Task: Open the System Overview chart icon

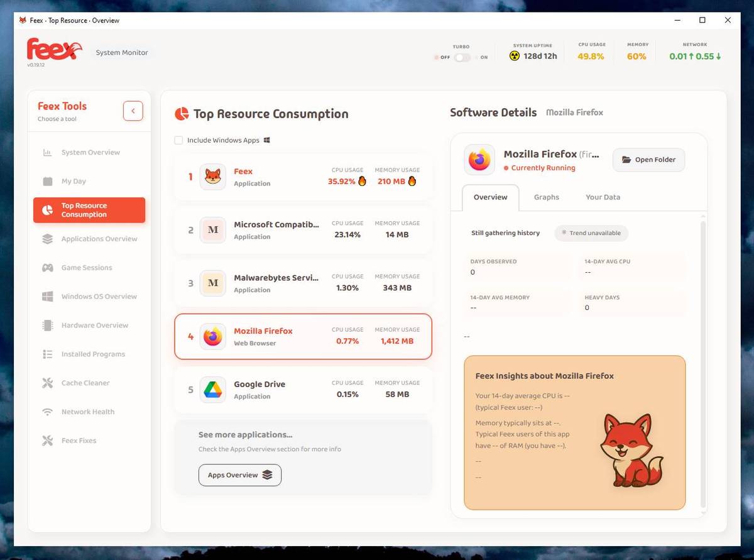Action: tap(47, 153)
